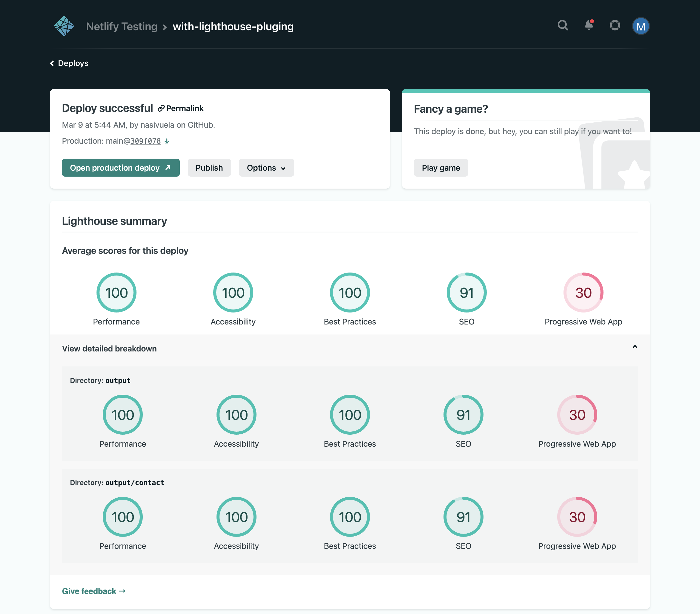Click the average Progressive Web App 30 gauge
This screenshot has height=614, width=700.
[x=583, y=293]
